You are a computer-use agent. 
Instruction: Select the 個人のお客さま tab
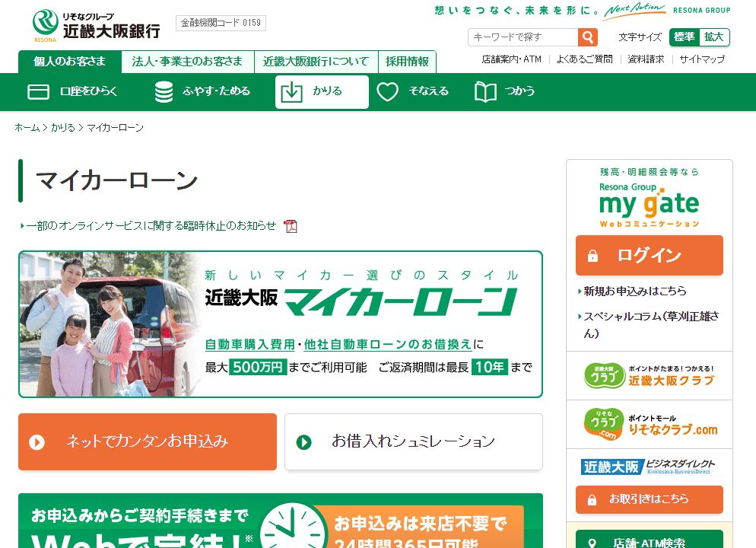pos(70,62)
